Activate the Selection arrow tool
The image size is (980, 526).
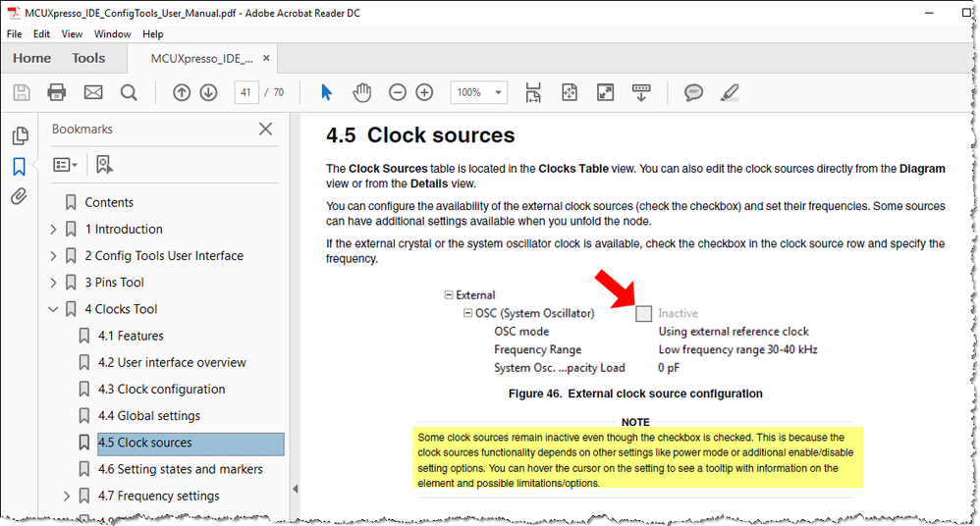(326, 92)
